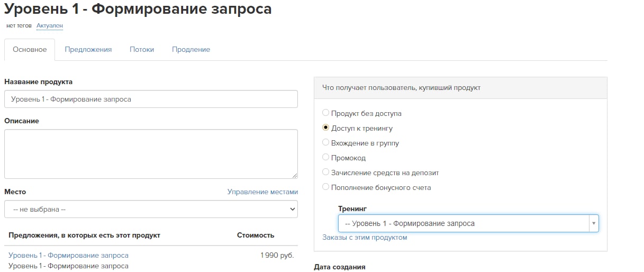Select the 'Основное' tab
Image resolution: width=644 pixels, height=272 pixels.
[x=30, y=49]
